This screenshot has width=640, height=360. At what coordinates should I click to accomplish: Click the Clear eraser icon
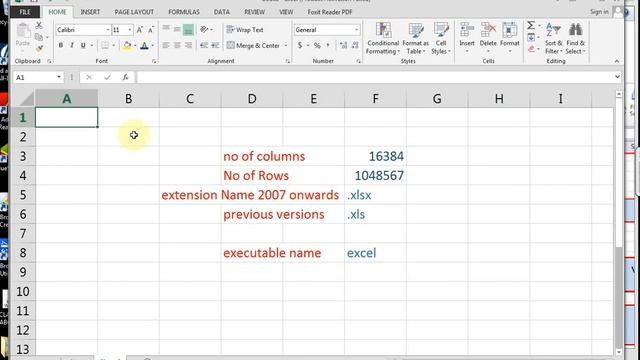(x=531, y=49)
